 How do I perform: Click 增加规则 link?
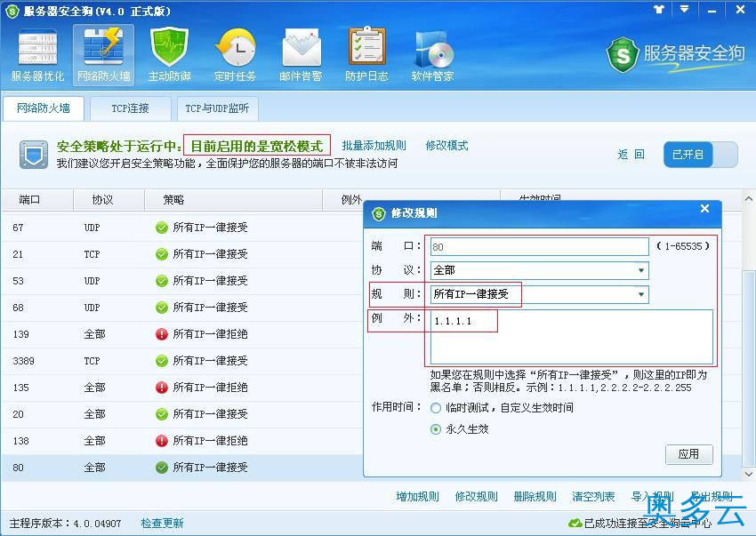tap(417, 497)
